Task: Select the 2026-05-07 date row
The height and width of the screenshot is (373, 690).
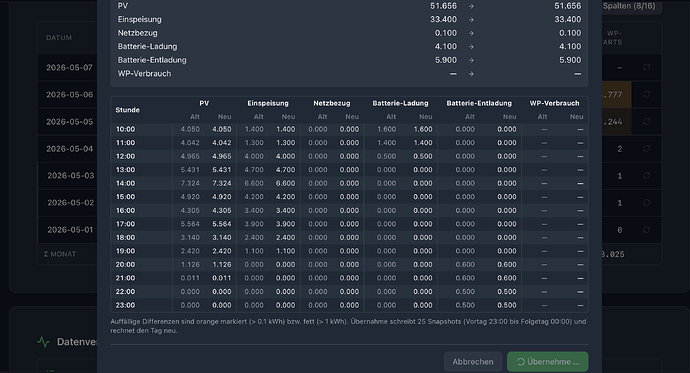Action: [69, 67]
